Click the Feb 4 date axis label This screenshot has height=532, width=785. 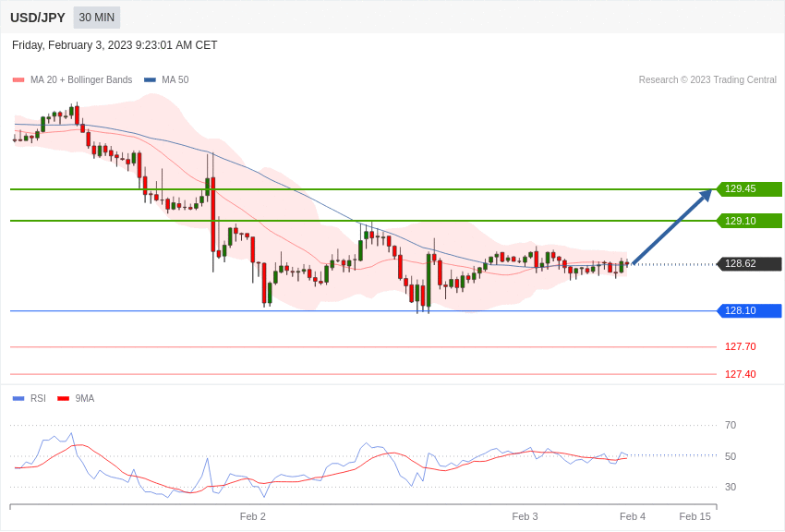633,516
